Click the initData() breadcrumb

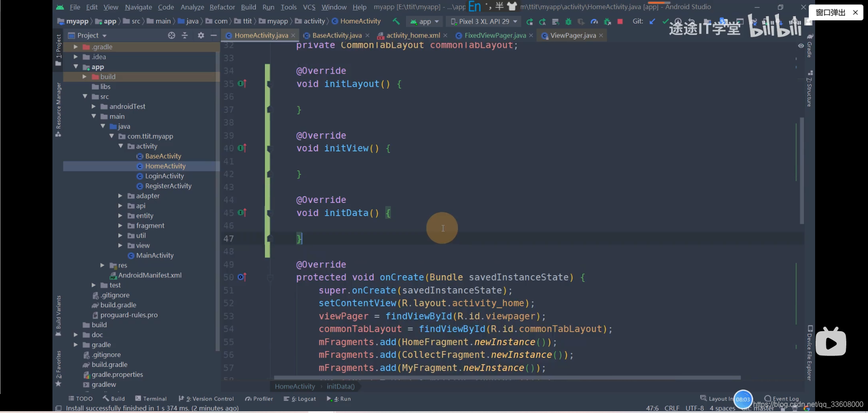tap(341, 386)
